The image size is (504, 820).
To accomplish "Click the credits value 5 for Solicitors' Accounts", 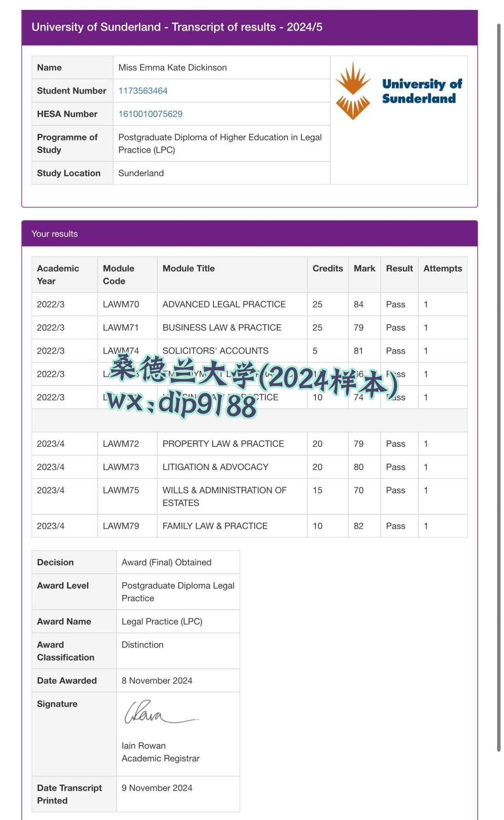I will click(315, 351).
